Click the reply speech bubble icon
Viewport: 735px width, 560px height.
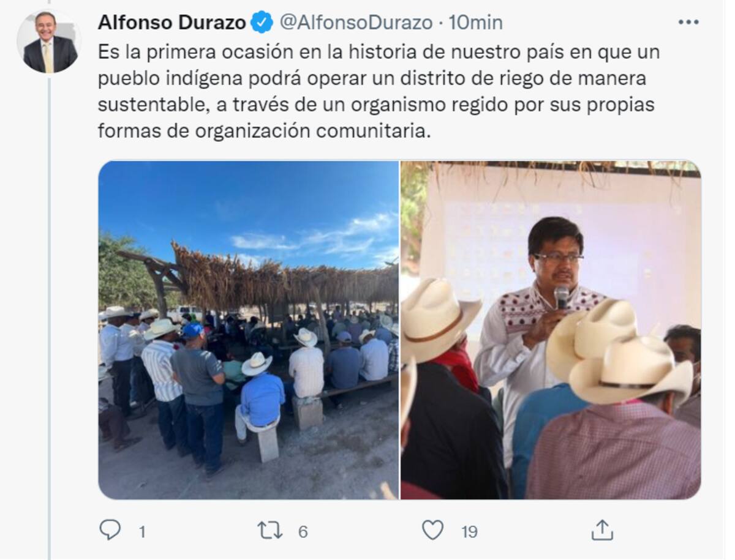point(110,530)
